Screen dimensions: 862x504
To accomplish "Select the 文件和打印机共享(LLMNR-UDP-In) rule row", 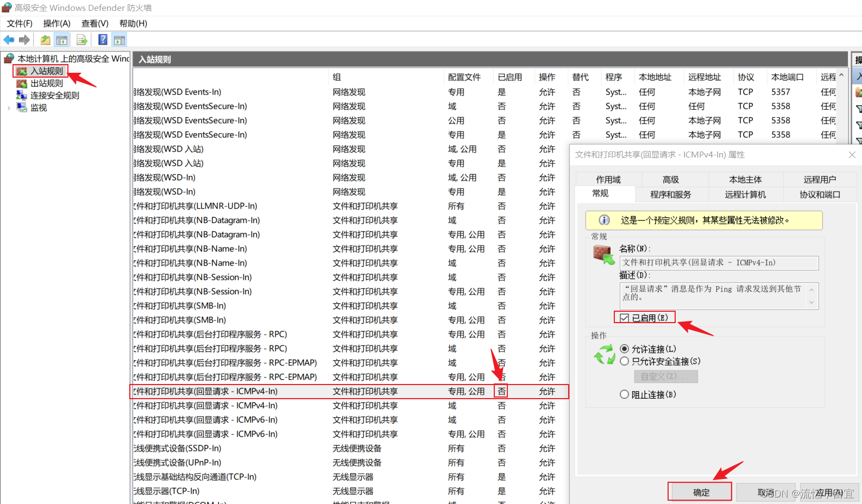I will click(350, 206).
